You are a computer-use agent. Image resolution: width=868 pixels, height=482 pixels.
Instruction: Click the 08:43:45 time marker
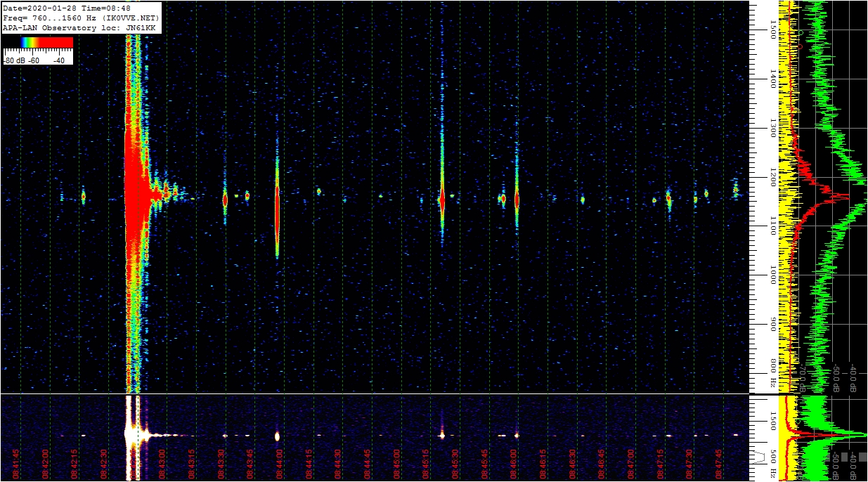point(250,464)
